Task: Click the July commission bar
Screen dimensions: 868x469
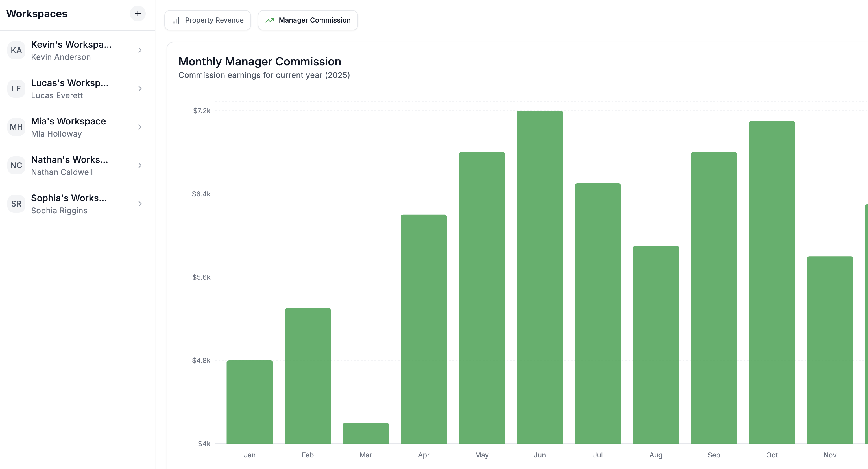Action: 598,314
